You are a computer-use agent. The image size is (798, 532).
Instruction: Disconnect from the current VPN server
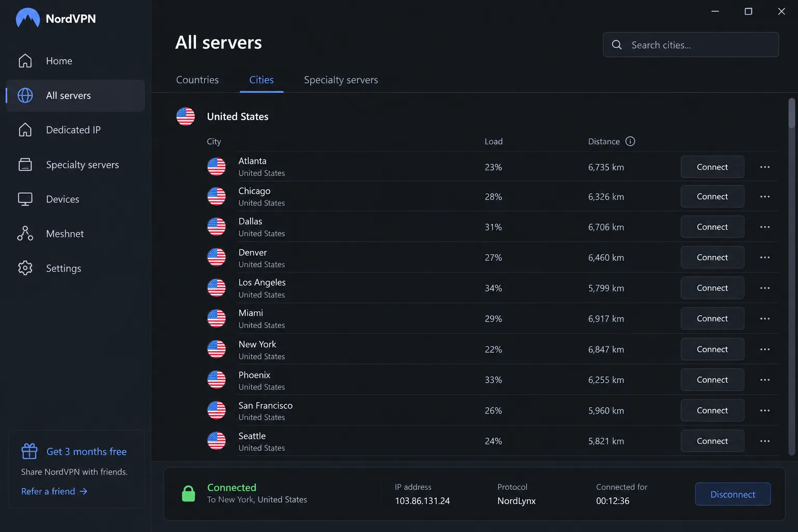pyautogui.click(x=733, y=494)
